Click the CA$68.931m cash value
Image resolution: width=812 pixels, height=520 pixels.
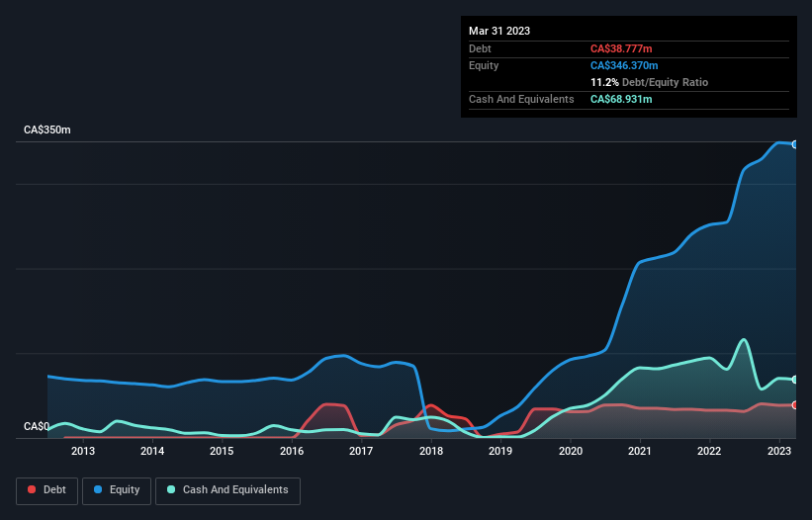621,99
